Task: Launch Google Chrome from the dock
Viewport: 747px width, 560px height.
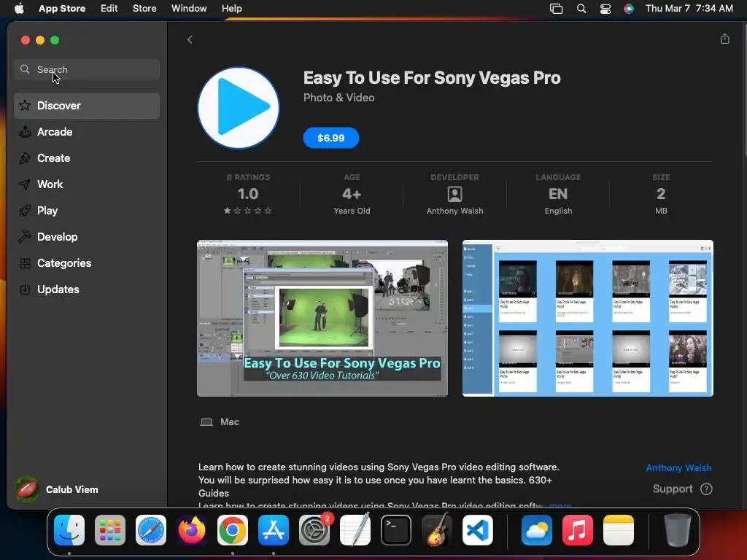Action: [x=233, y=530]
